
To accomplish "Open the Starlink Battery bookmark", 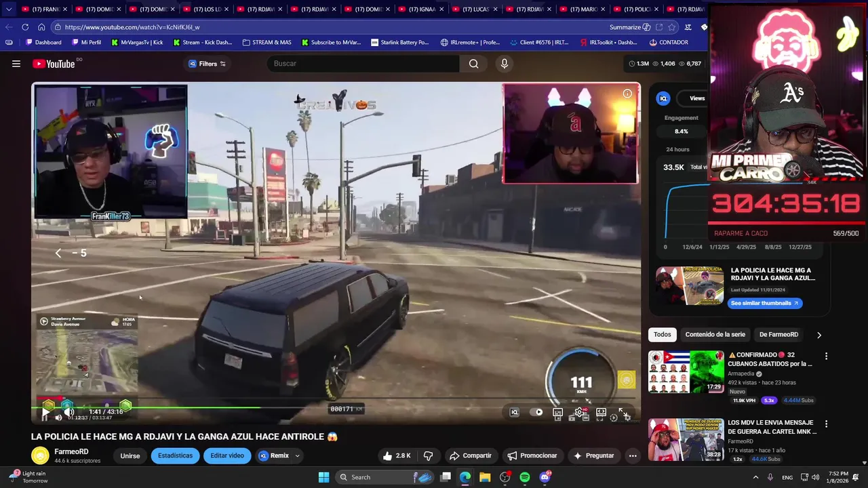I will tap(399, 42).
